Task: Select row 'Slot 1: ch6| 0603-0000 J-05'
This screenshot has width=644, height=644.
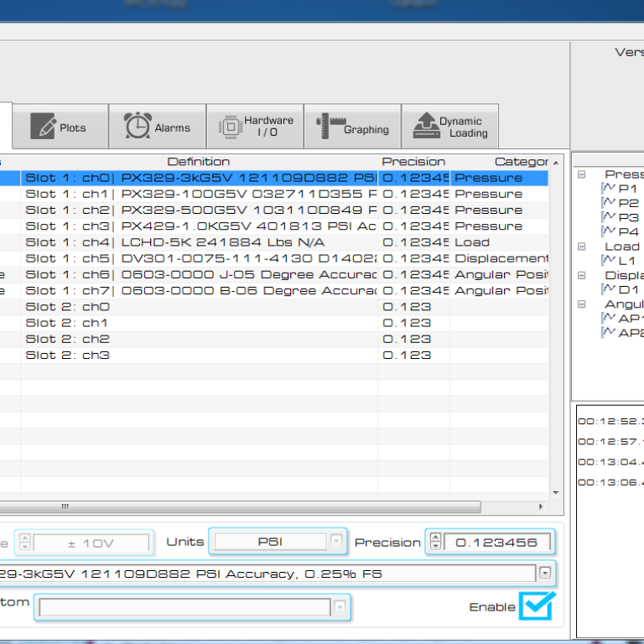Action: point(274,274)
